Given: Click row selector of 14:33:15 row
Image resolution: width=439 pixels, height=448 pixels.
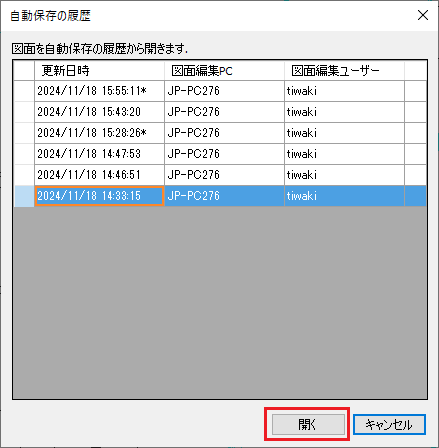Looking at the screenshot, I should pos(24,196).
